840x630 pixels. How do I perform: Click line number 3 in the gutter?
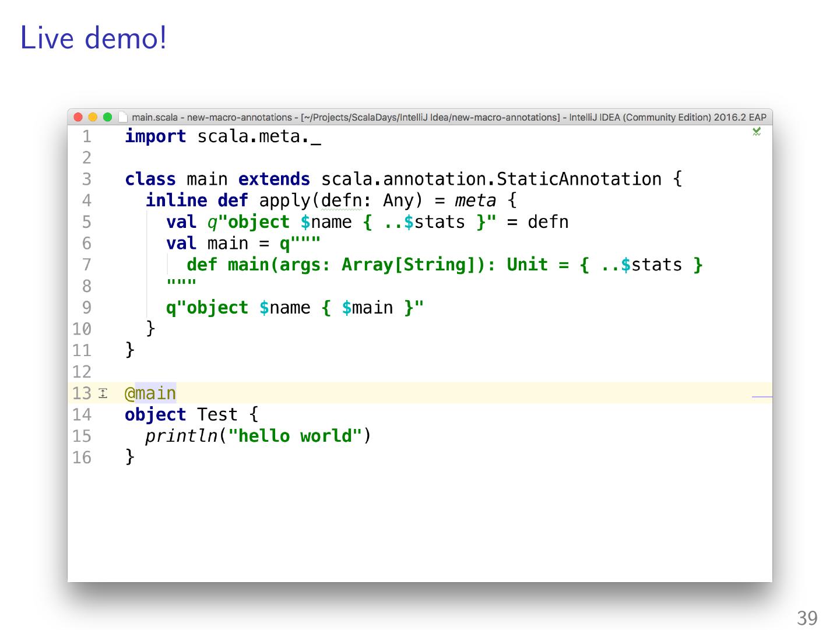87,179
